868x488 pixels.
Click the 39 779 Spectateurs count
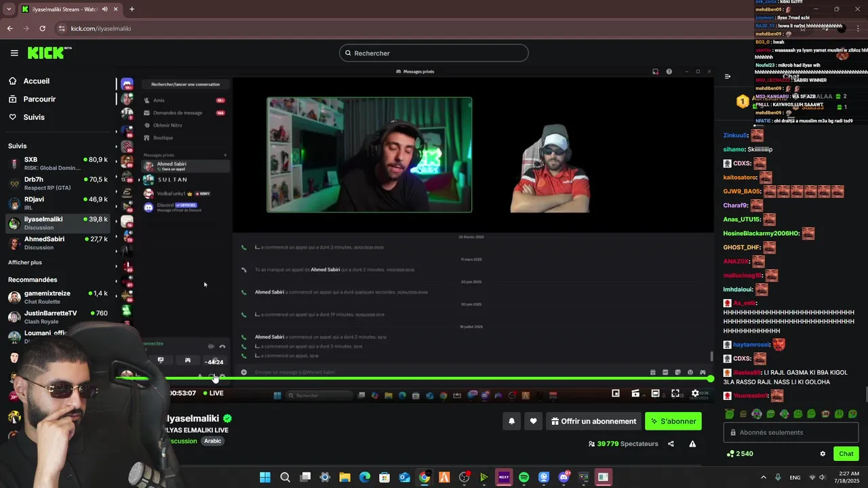623,444
